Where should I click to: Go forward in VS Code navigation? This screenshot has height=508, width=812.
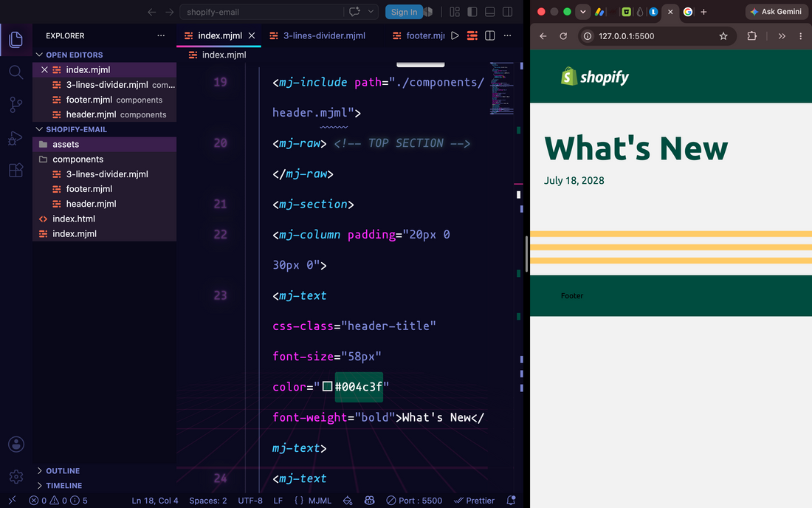click(169, 12)
